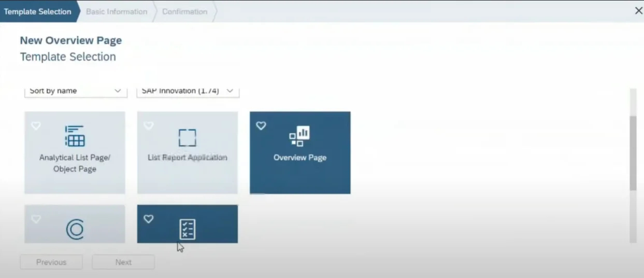Choose the Overview Page chart icon

(299, 136)
